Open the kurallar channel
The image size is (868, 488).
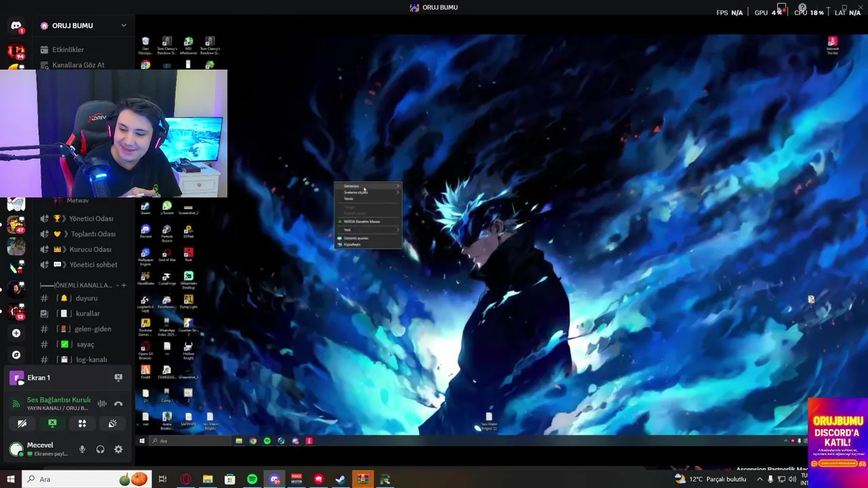click(x=83, y=314)
